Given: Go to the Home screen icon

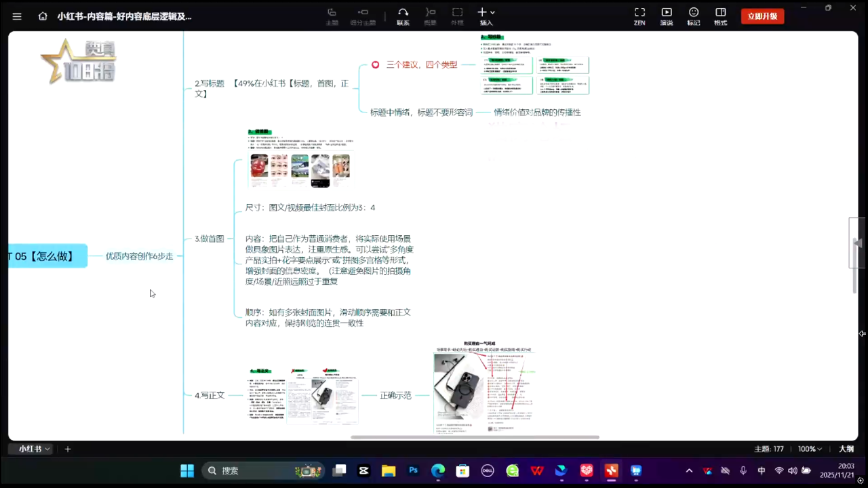Looking at the screenshot, I should (43, 16).
